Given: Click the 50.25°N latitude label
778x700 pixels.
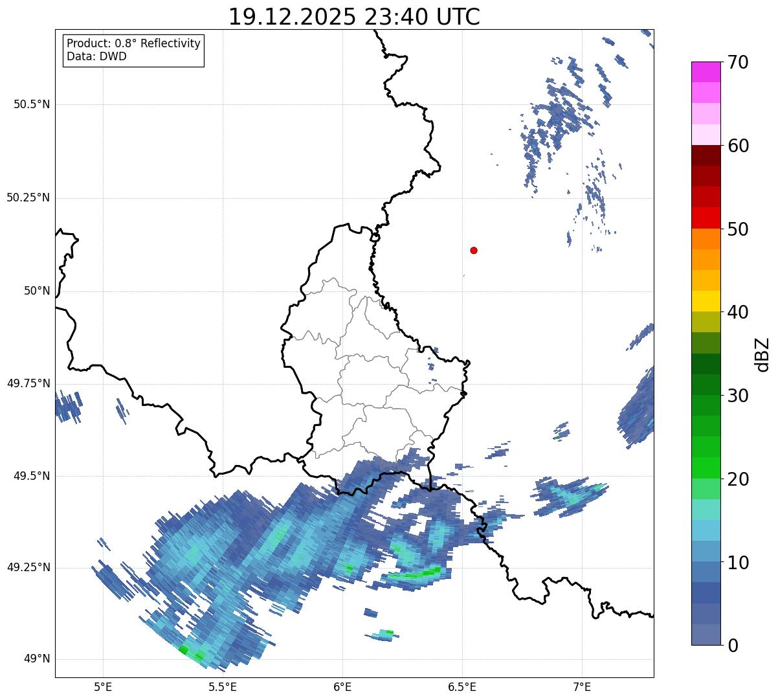Looking at the screenshot, I should click(x=28, y=198).
